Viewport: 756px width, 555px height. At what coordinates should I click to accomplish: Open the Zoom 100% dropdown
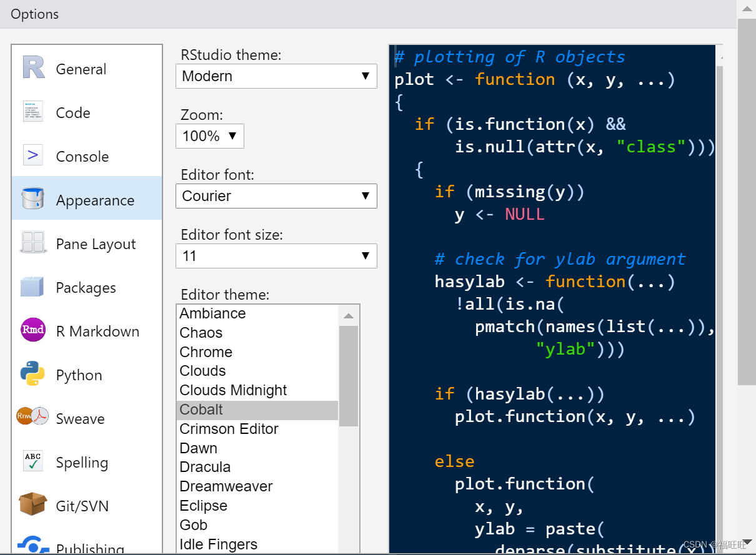pos(209,136)
